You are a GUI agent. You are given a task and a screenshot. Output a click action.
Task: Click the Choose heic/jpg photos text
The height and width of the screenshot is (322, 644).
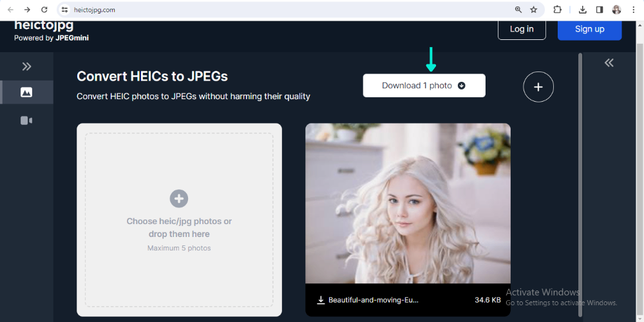pos(179,227)
